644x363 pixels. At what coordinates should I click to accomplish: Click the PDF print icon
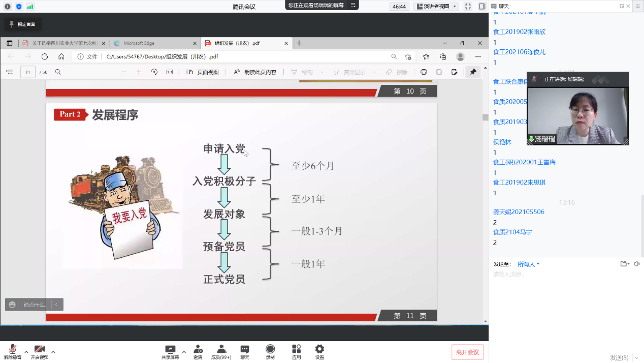[x=424, y=72]
